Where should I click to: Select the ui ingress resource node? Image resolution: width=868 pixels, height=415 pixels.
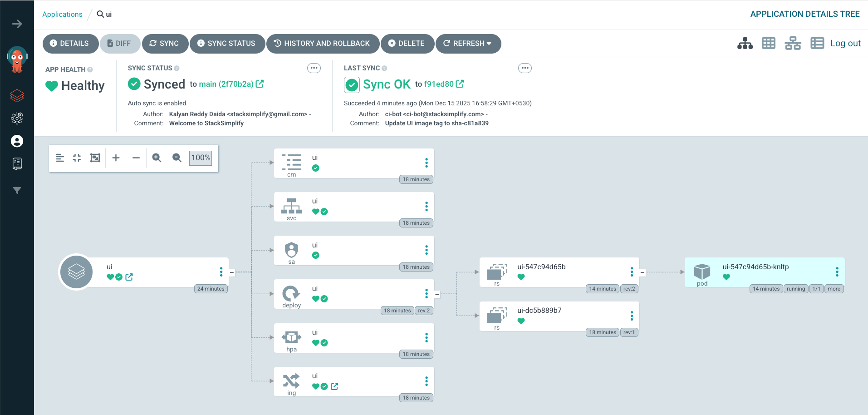click(353, 381)
